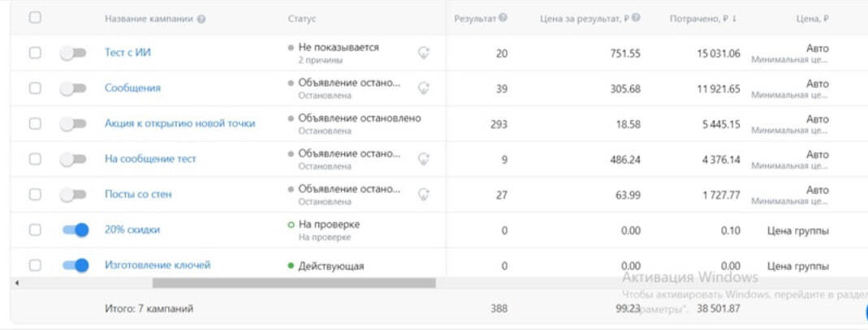Click spent value 11 921.65
Image resolution: width=868 pixels, height=330 pixels.
point(719,89)
